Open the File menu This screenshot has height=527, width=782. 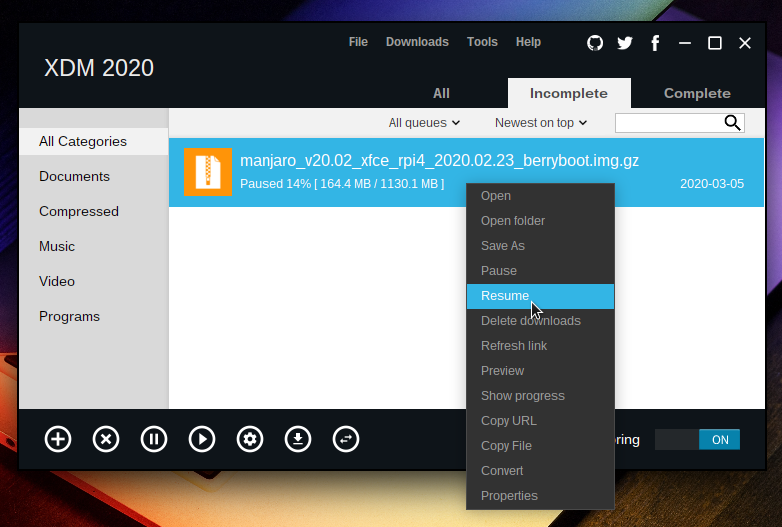(x=358, y=42)
